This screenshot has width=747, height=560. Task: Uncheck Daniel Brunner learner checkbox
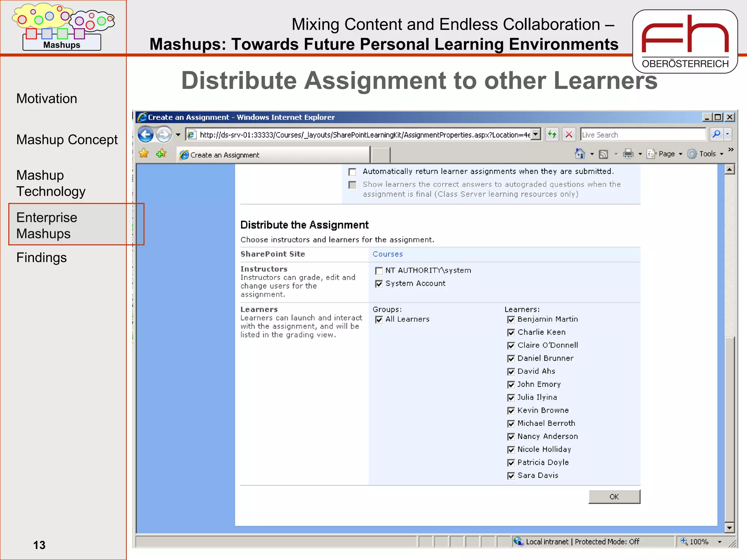(511, 359)
